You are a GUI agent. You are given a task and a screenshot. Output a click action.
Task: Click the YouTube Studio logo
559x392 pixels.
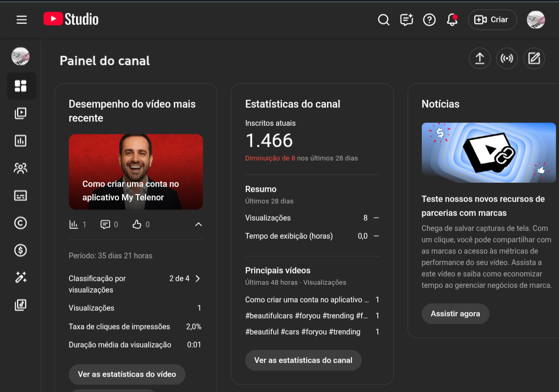71,19
